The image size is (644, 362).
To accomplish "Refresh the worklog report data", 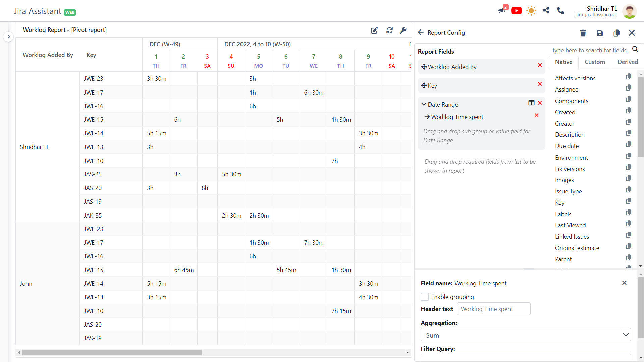I will [x=389, y=31].
